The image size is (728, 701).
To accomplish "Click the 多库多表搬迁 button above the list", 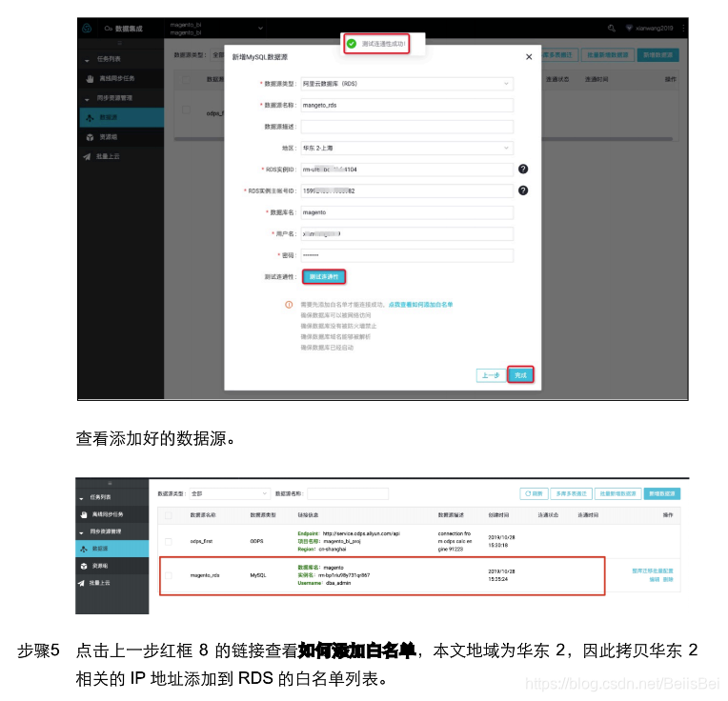I will [x=571, y=493].
